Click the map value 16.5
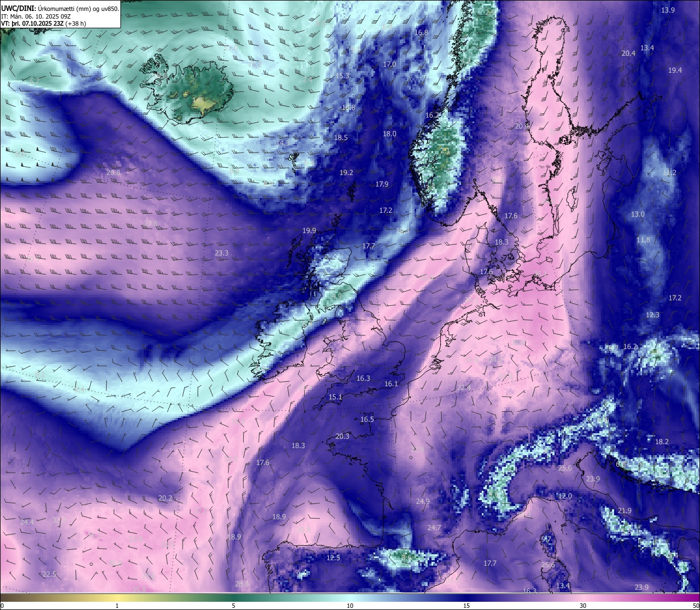Screen dimensions: 700x610 (367, 420)
